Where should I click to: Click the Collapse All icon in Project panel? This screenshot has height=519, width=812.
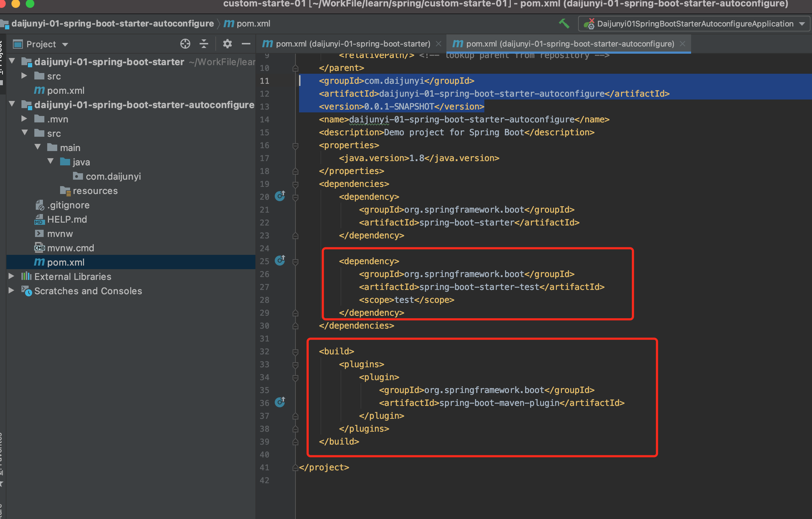204,44
